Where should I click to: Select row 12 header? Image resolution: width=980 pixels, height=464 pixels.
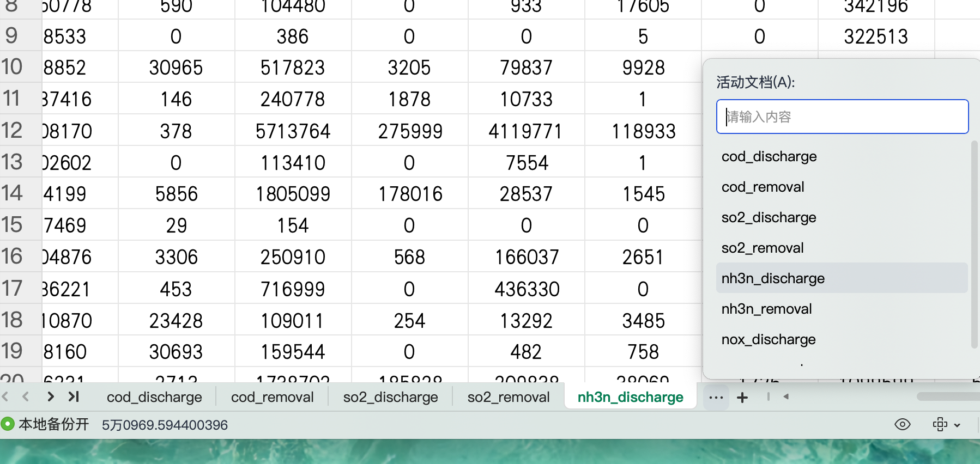coord(13,131)
